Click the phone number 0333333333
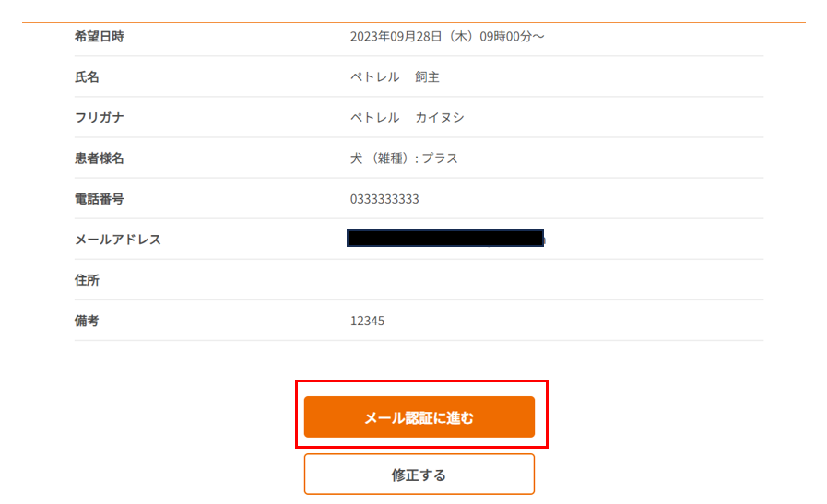 point(384,199)
